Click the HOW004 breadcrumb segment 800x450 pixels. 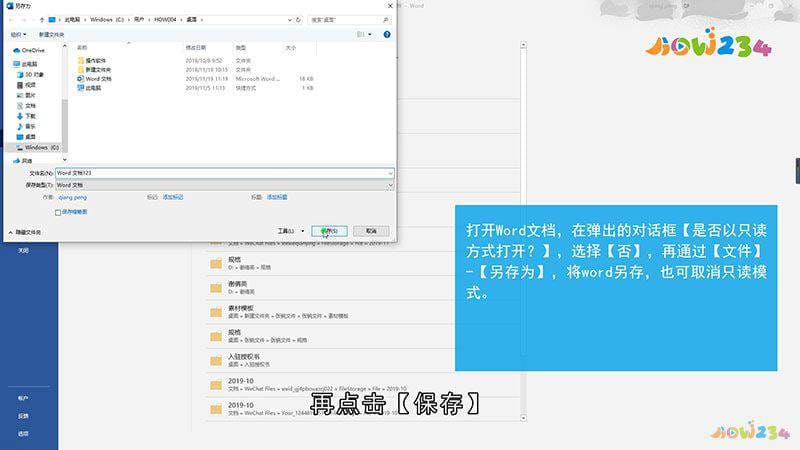165,19
